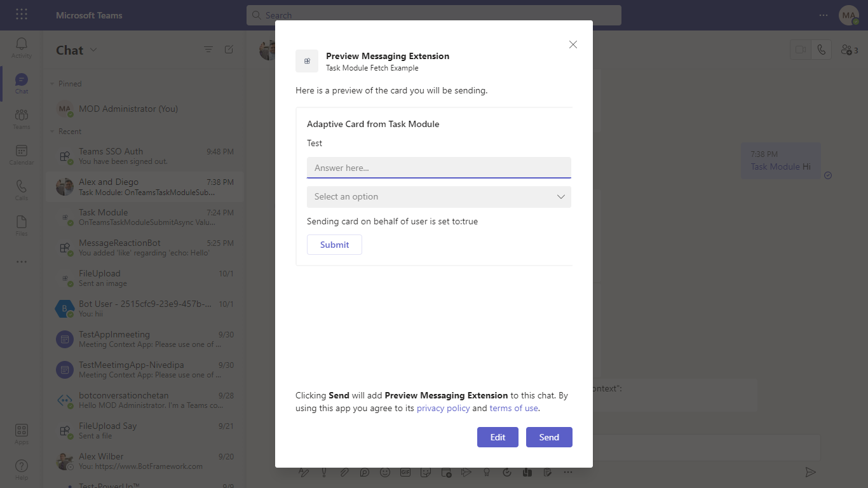Click the Adaptive Card from Task Module title
Image resolution: width=868 pixels, height=488 pixels.
(x=373, y=124)
